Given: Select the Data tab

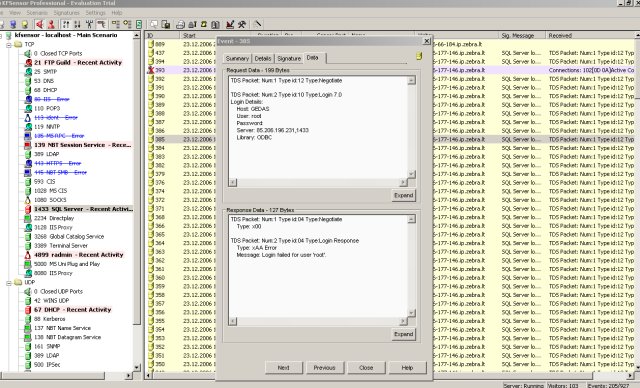Looking at the screenshot, I should pos(313,58).
